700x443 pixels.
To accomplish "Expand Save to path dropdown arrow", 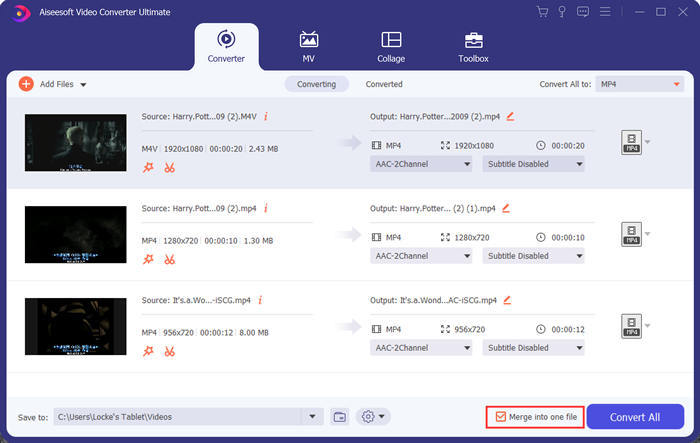I will pos(312,417).
